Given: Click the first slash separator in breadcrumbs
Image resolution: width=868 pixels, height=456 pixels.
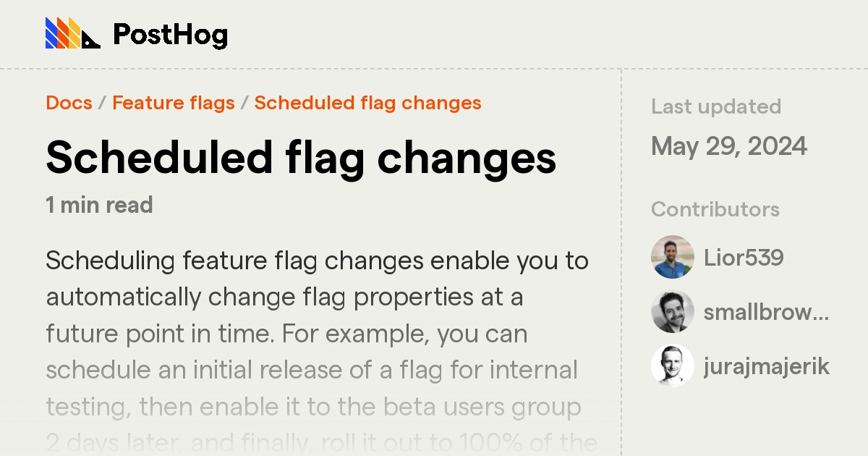Looking at the screenshot, I should (103, 103).
